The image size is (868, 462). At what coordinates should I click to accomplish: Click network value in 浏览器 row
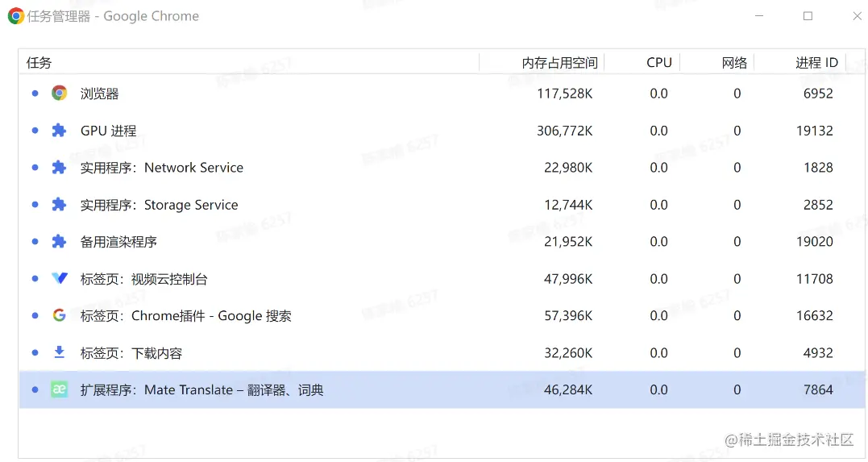(x=737, y=94)
